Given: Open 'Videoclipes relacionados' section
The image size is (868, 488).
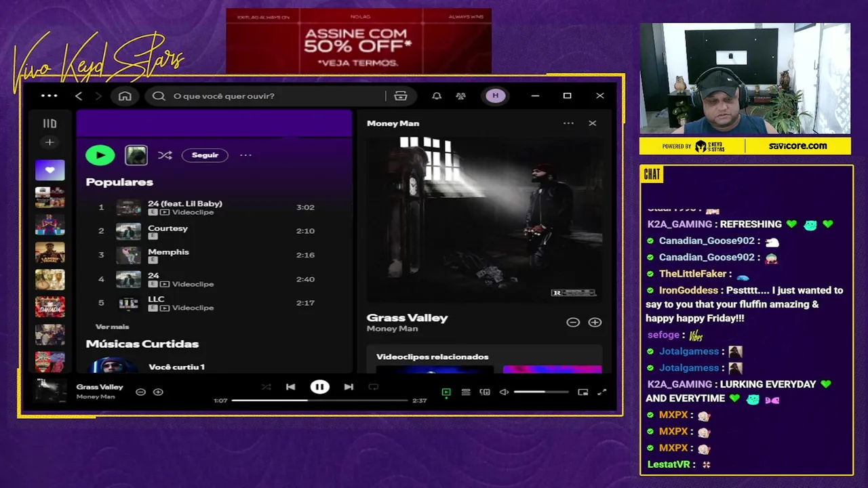Looking at the screenshot, I should pos(432,357).
